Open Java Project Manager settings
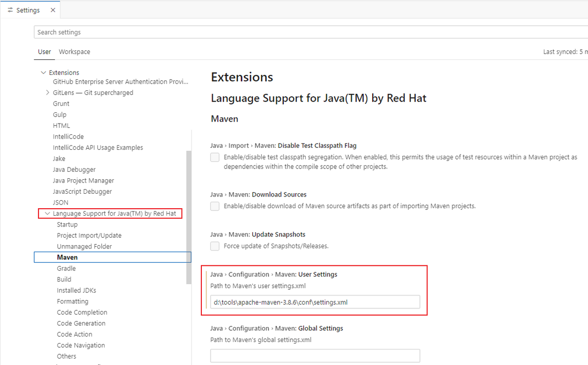Screen dimensions: 588x365 tap(83, 180)
